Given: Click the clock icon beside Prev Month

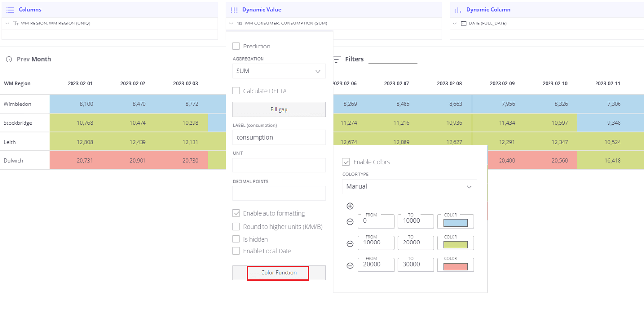Looking at the screenshot, I should (8, 59).
